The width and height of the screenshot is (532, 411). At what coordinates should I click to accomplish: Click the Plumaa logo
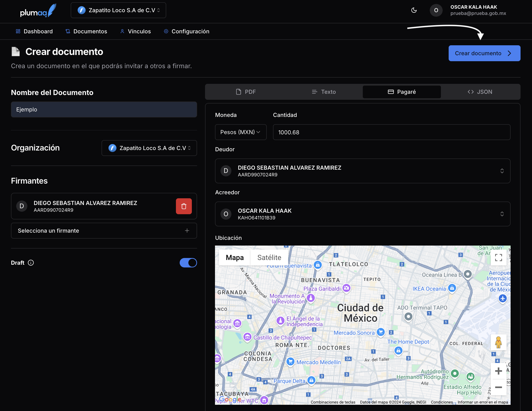tap(38, 11)
